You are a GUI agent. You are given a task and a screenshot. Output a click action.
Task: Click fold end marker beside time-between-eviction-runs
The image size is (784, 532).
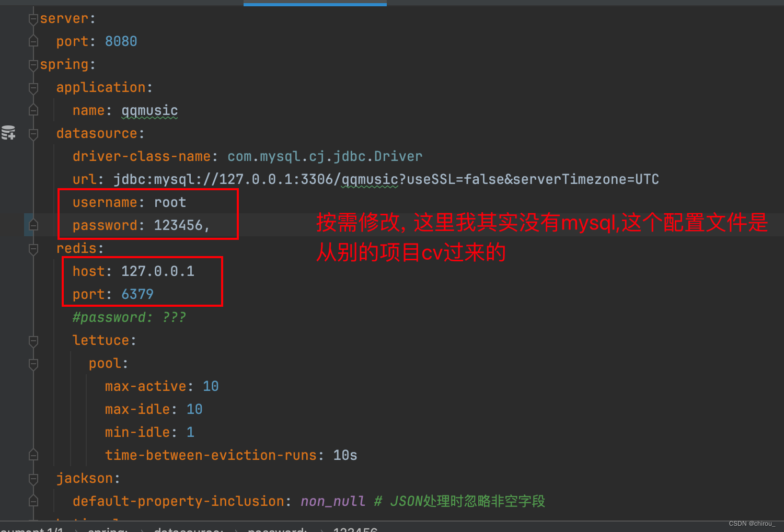point(33,455)
